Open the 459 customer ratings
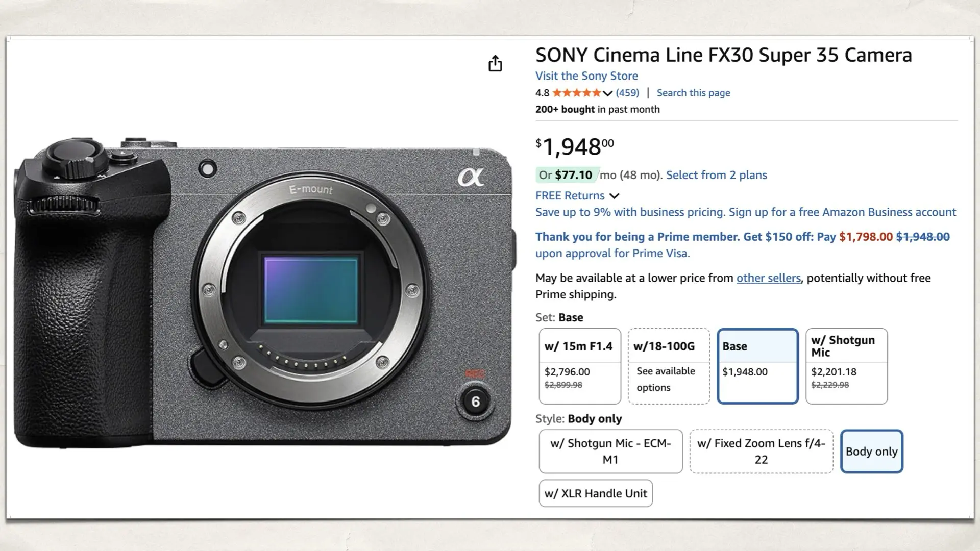 point(627,92)
